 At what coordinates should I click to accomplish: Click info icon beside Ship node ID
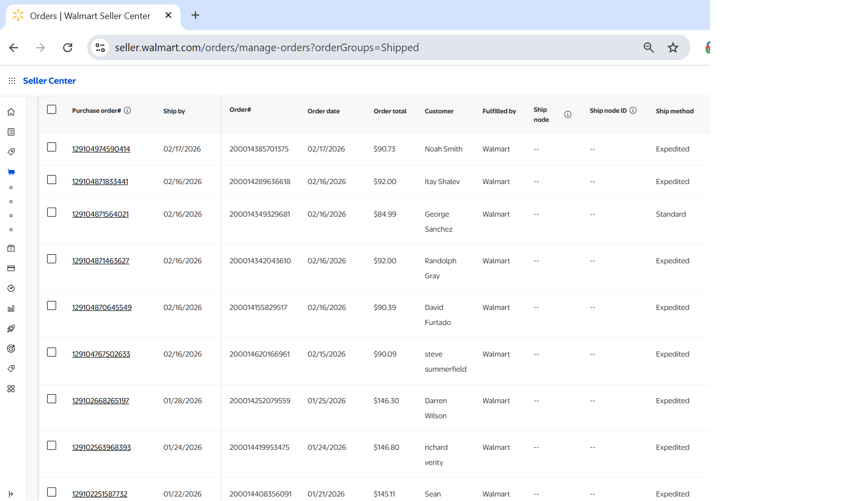633,110
